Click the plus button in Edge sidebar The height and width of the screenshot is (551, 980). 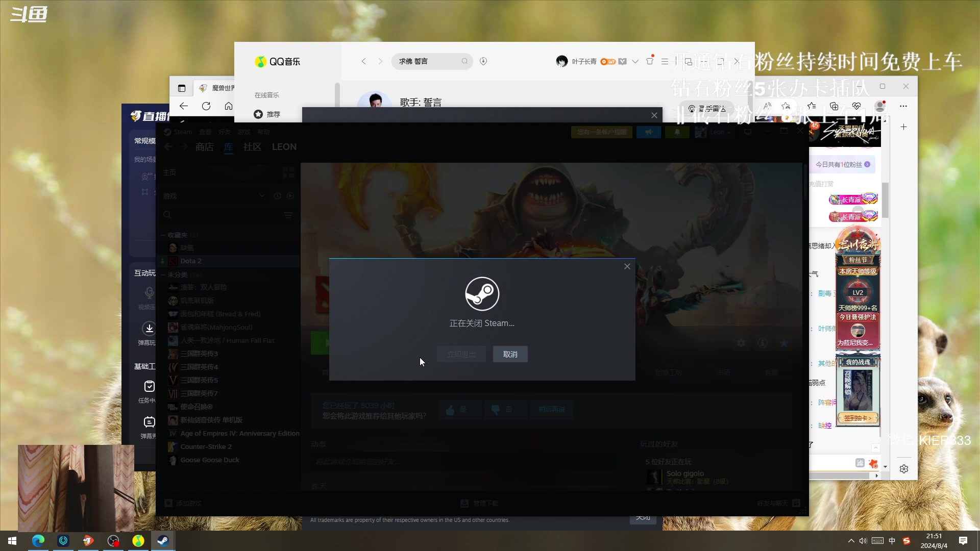click(903, 127)
